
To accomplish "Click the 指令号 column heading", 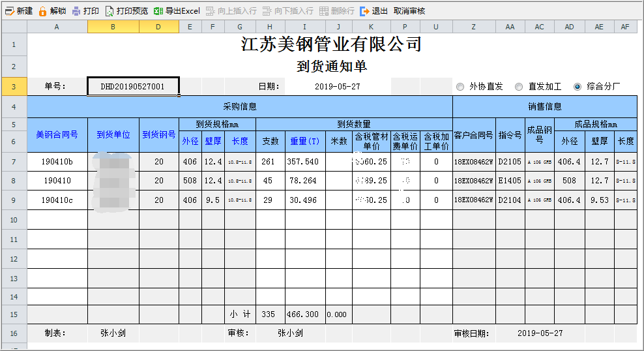I will 510,135.
